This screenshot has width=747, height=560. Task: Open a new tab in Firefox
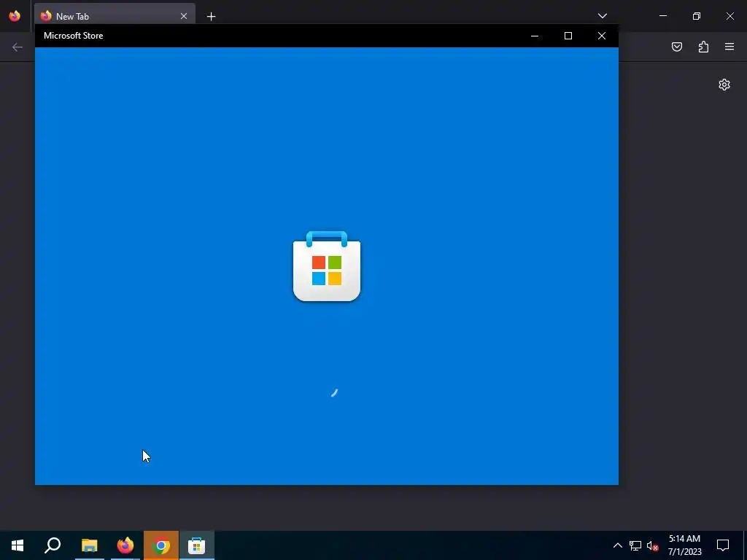click(x=211, y=16)
